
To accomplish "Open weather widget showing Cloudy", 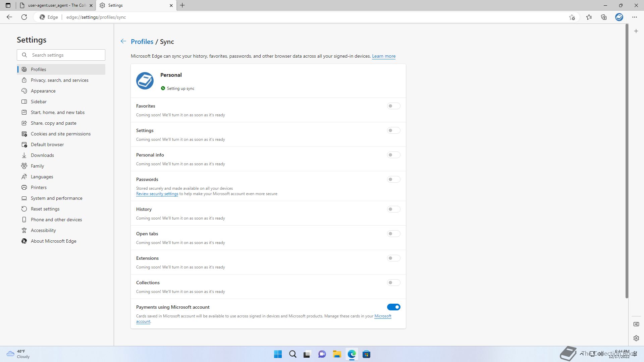I will pos(18,354).
